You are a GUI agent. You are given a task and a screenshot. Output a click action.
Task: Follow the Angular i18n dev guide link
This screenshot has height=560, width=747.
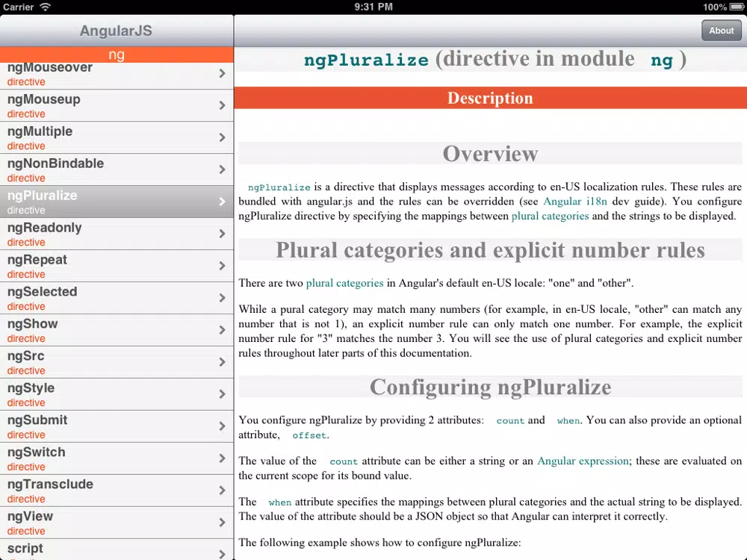(575, 202)
